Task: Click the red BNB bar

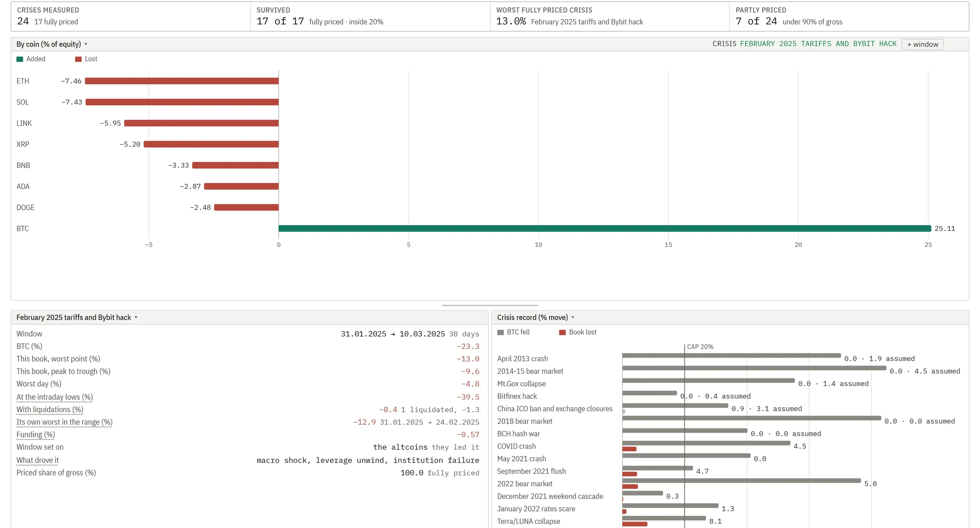Action: [235, 165]
